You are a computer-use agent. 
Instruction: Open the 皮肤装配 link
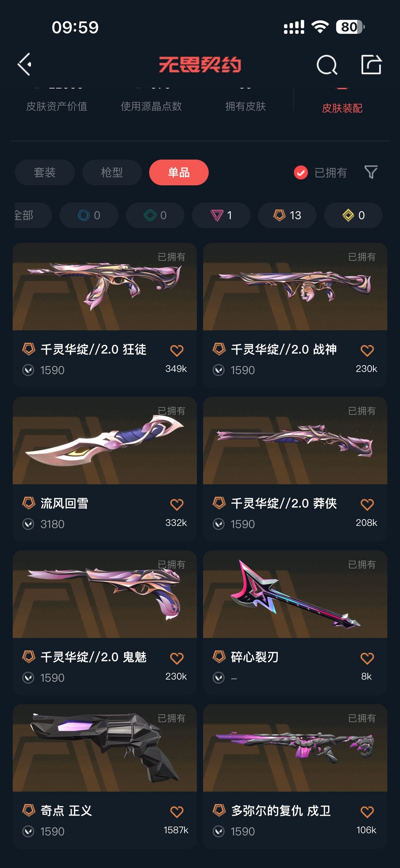click(342, 108)
